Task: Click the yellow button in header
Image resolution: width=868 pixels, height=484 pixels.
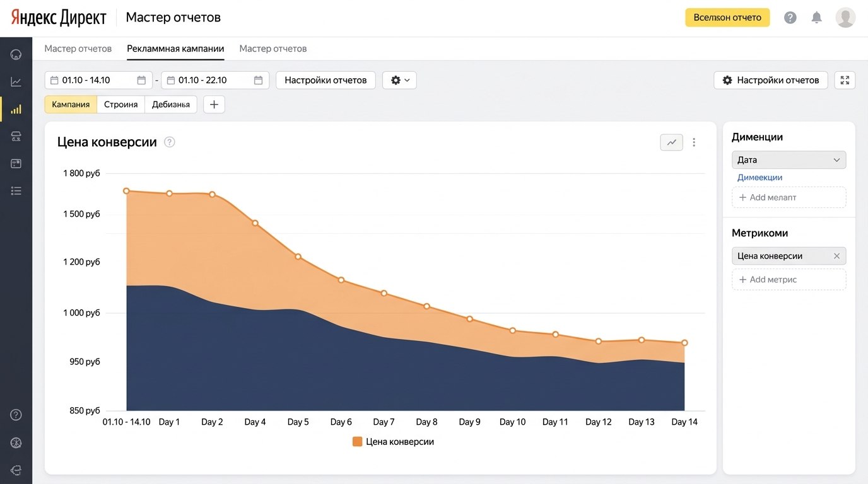Action: (727, 18)
